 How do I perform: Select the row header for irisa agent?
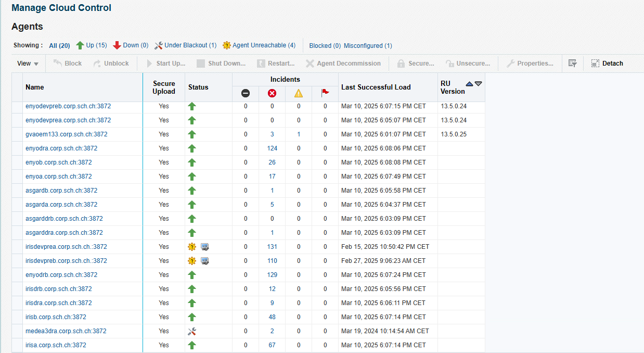click(17, 345)
